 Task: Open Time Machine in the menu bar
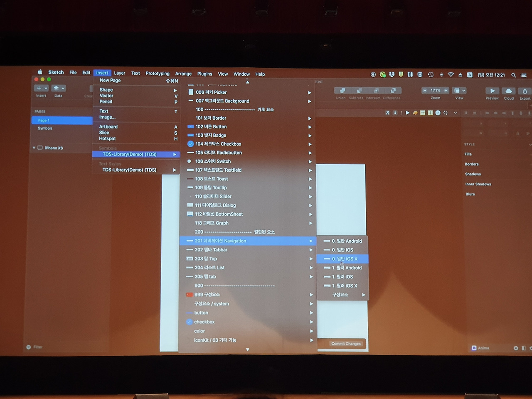pos(431,75)
